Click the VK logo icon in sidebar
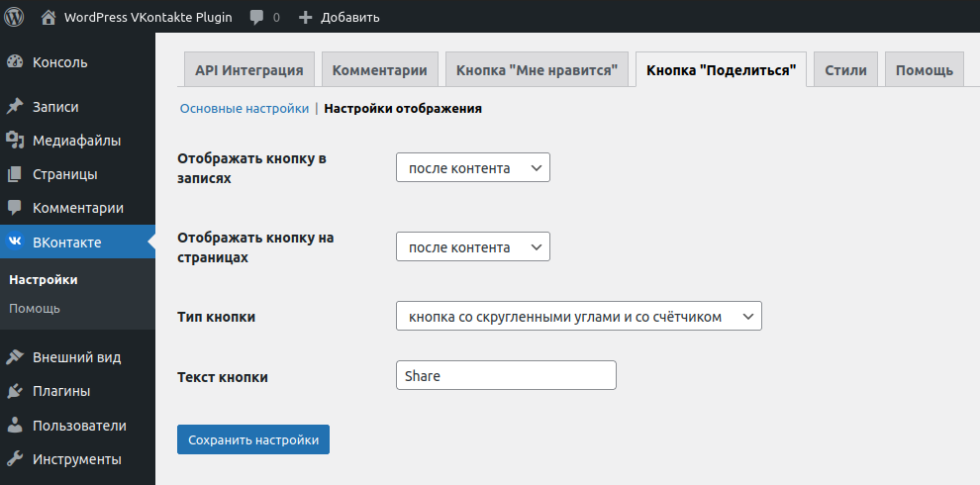980x485 pixels. click(15, 242)
